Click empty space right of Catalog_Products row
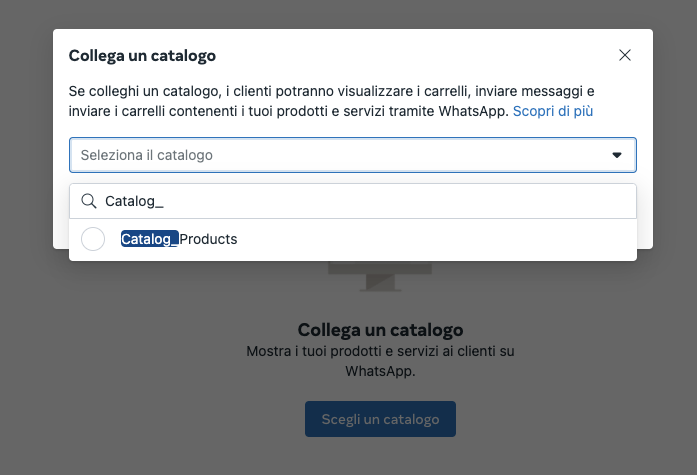 (x=450, y=240)
